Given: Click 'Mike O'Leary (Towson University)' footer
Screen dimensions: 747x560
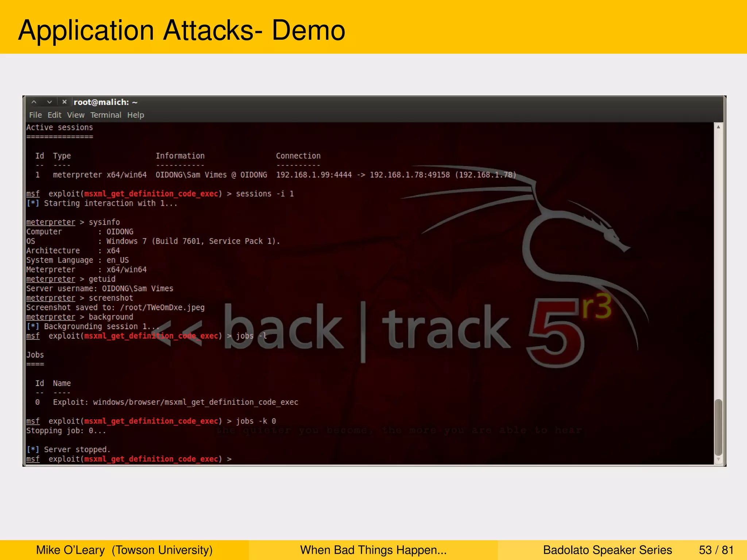Looking at the screenshot, I should click(124, 550).
